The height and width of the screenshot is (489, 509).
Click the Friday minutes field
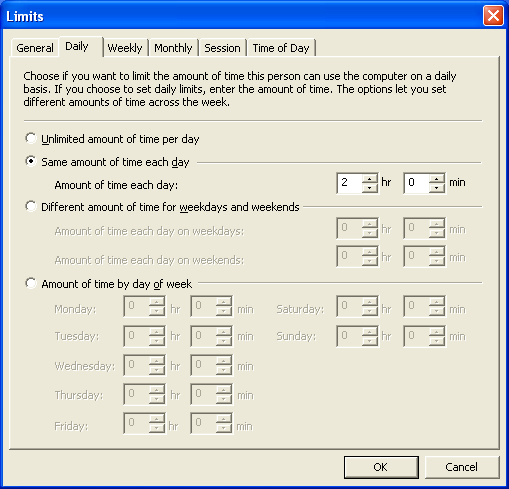tap(203, 423)
